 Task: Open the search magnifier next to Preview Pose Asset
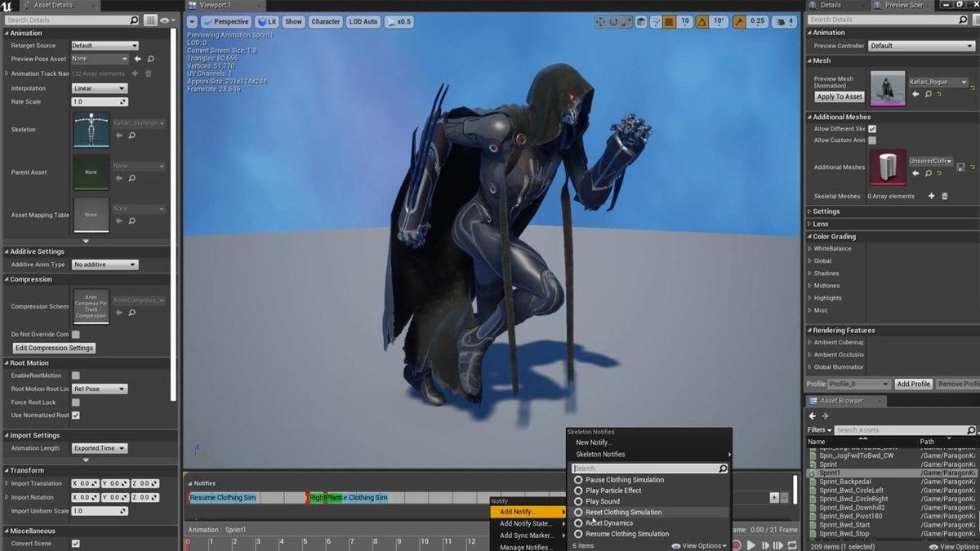pyautogui.click(x=151, y=59)
